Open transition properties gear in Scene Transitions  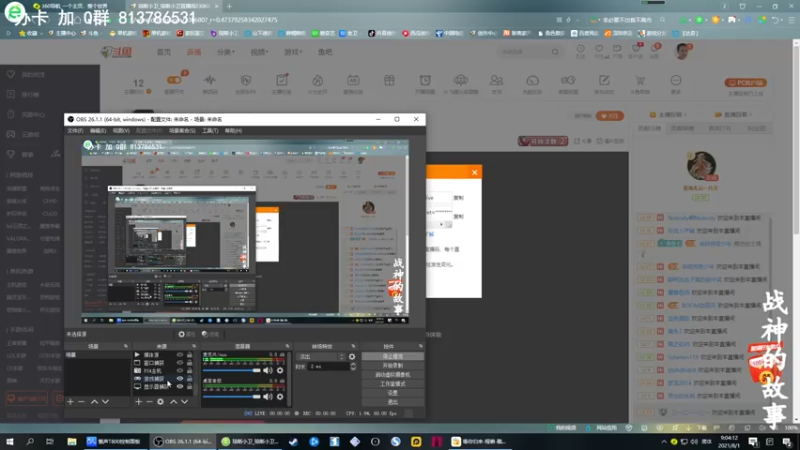coord(352,357)
